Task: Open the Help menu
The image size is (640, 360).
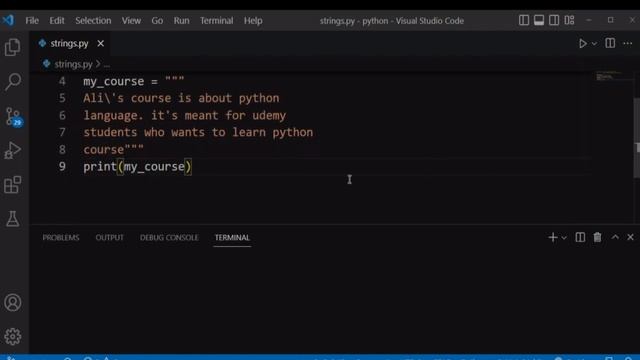Action: coord(253,20)
